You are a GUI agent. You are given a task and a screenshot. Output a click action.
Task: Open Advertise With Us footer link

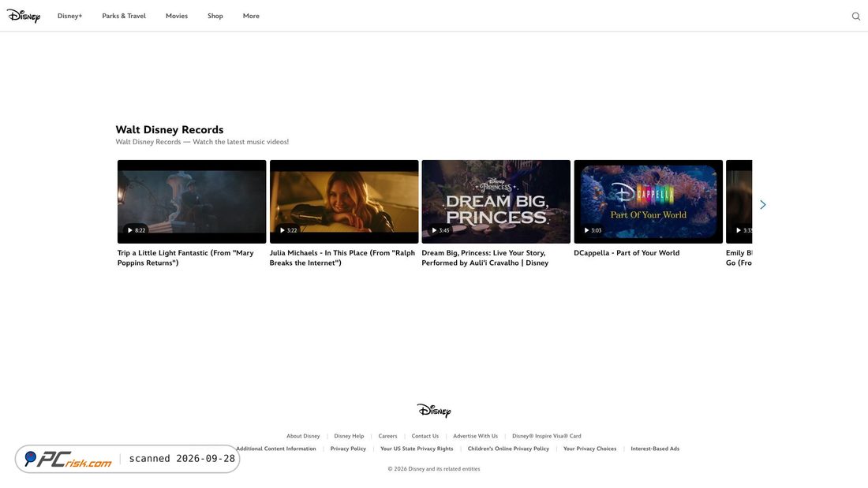coord(475,436)
